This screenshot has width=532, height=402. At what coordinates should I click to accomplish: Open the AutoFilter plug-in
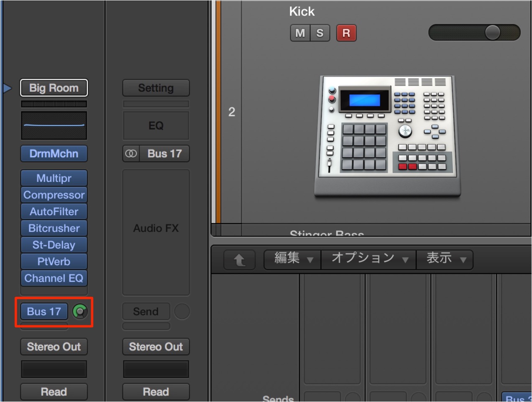pyautogui.click(x=54, y=211)
